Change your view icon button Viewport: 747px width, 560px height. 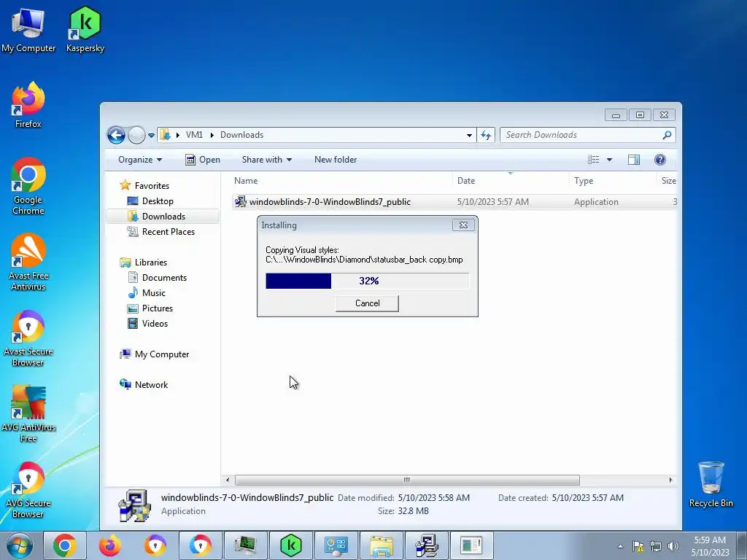(x=594, y=160)
